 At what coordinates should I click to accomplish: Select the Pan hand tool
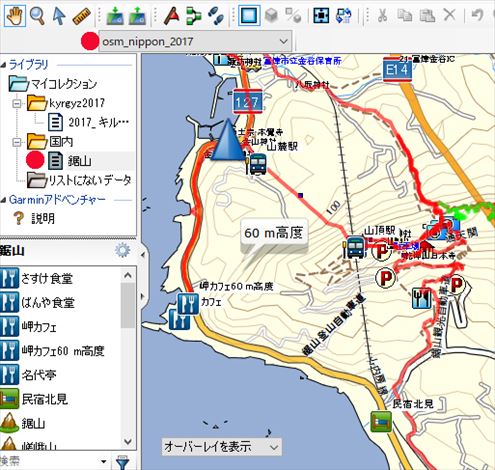[x=15, y=15]
